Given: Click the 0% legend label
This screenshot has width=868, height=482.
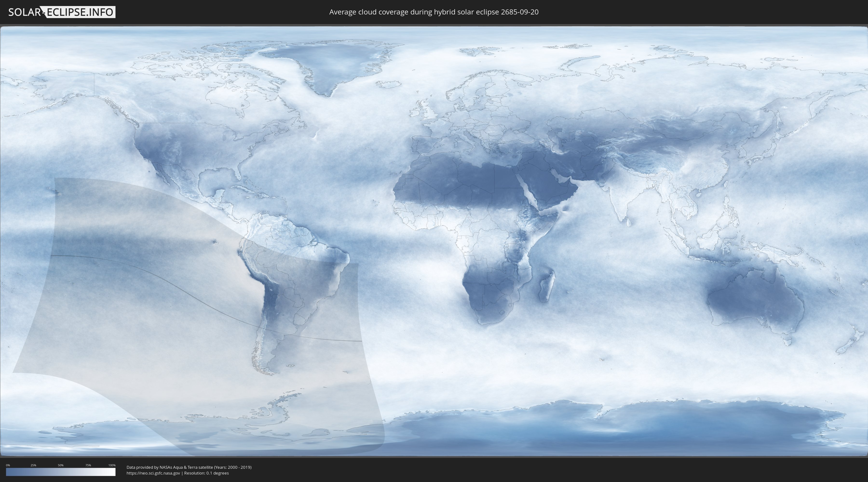Looking at the screenshot, I should click(x=8, y=465).
